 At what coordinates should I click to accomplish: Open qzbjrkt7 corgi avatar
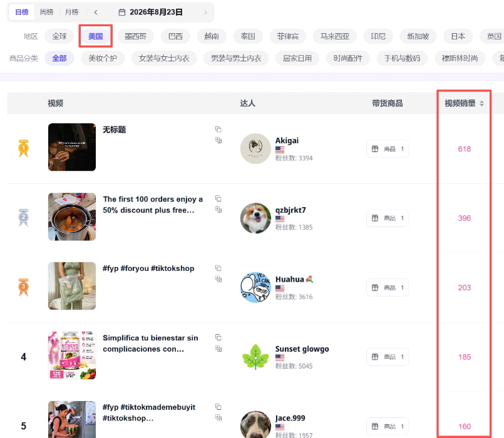click(255, 218)
